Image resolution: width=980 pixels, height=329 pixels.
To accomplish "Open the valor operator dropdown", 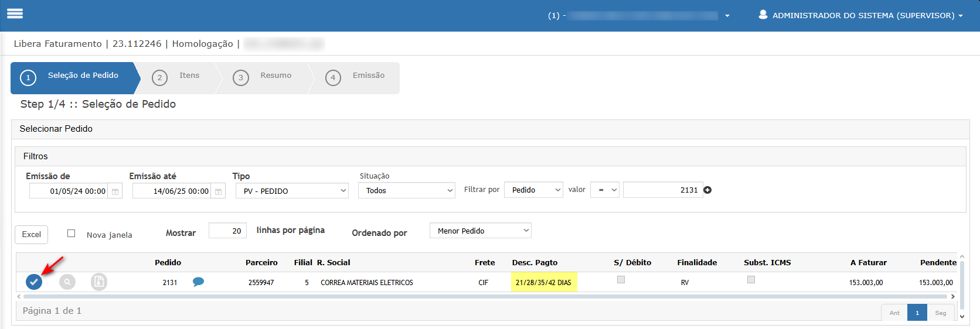I will pyautogui.click(x=605, y=190).
